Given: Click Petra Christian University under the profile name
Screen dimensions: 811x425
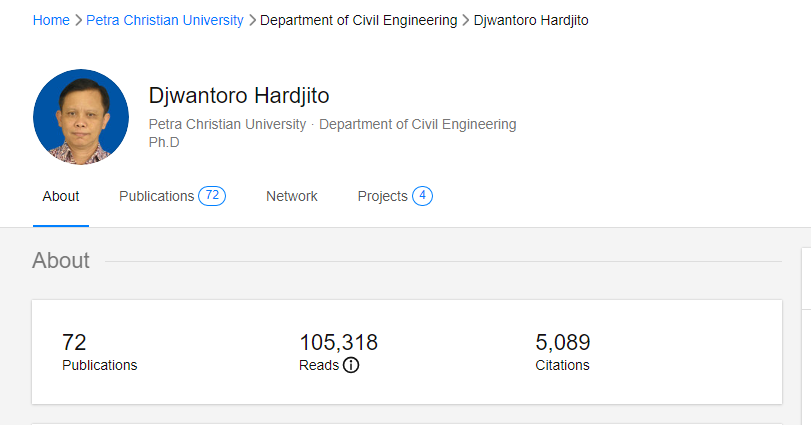Looking at the screenshot, I should [x=227, y=125].
